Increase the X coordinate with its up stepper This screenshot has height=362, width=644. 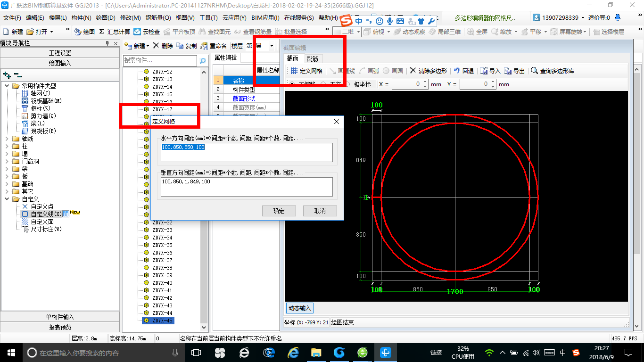pyautogui.click(x=425, y=82)
